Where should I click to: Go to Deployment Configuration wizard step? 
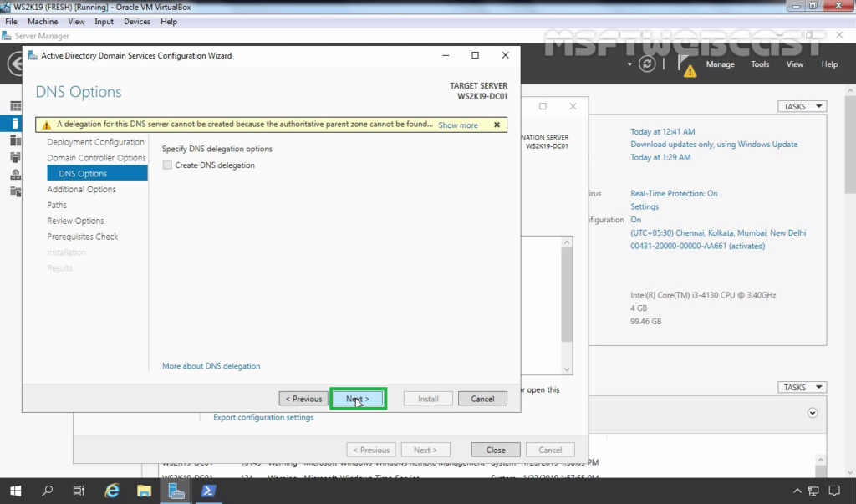coord(95,142)
